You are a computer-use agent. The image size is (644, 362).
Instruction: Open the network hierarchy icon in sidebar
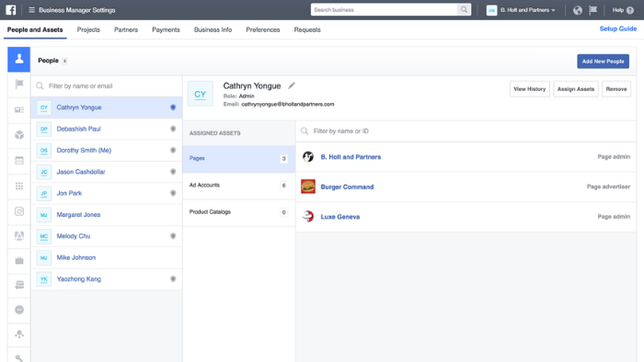(x=19, y=334)
